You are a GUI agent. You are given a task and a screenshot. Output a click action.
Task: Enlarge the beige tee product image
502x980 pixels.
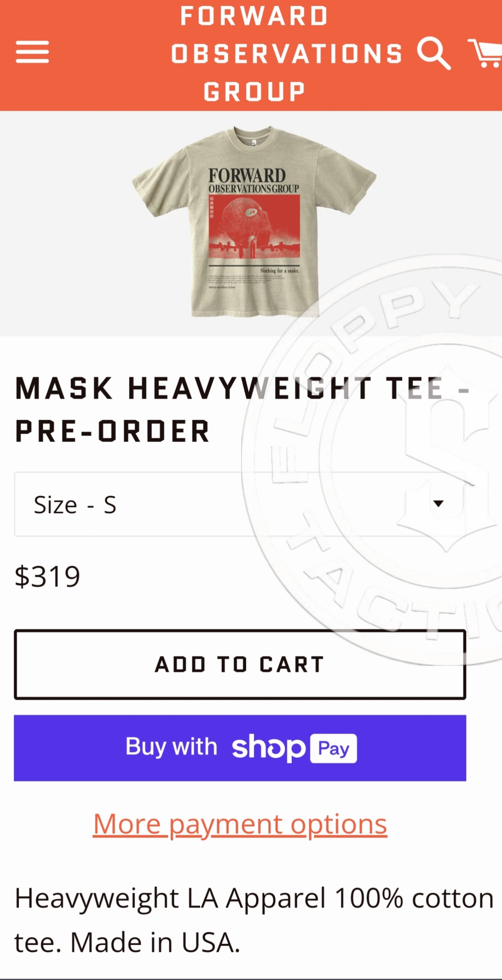click(254, 222)
